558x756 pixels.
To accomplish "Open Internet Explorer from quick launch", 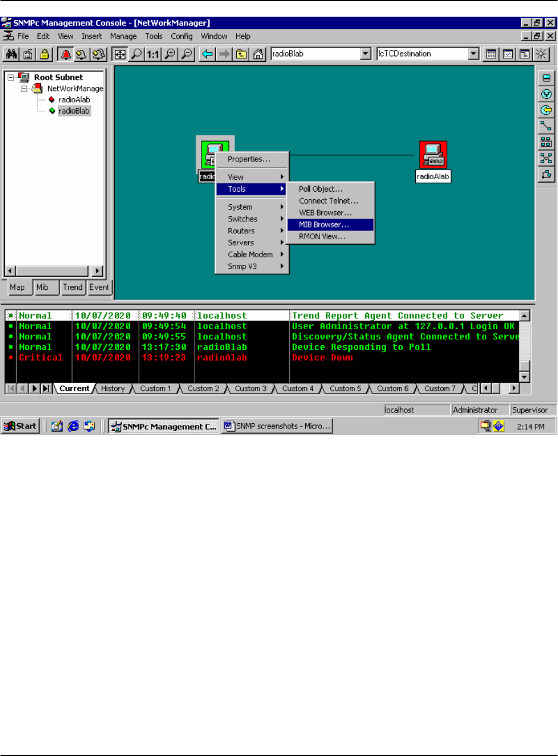I will click(x=74, y=426).
